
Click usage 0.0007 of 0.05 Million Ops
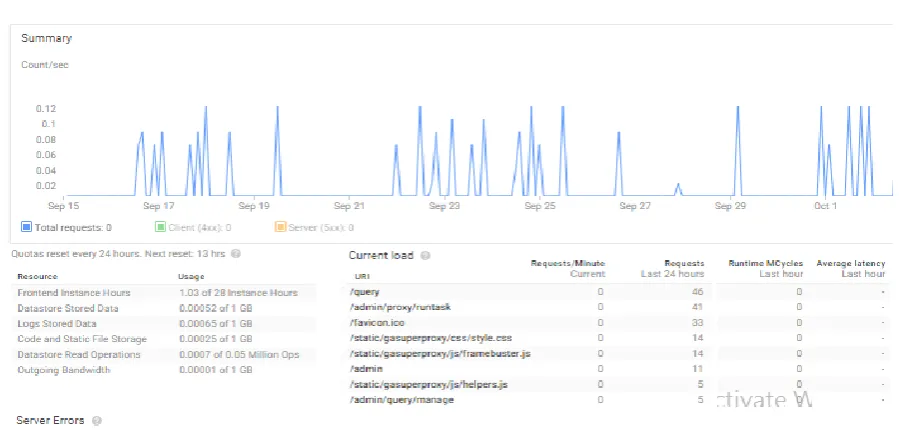[x=239, y=354]
